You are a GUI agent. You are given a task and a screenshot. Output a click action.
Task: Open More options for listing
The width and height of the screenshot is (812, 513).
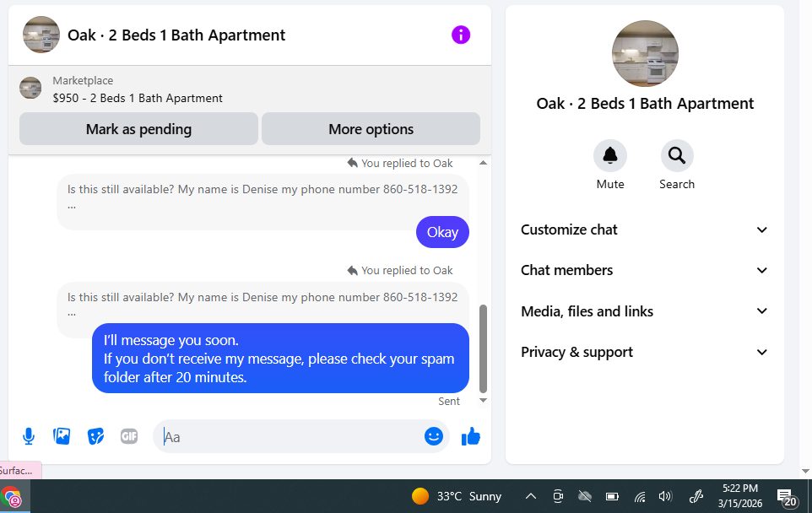pyautogui.click(x=371, y=129)
